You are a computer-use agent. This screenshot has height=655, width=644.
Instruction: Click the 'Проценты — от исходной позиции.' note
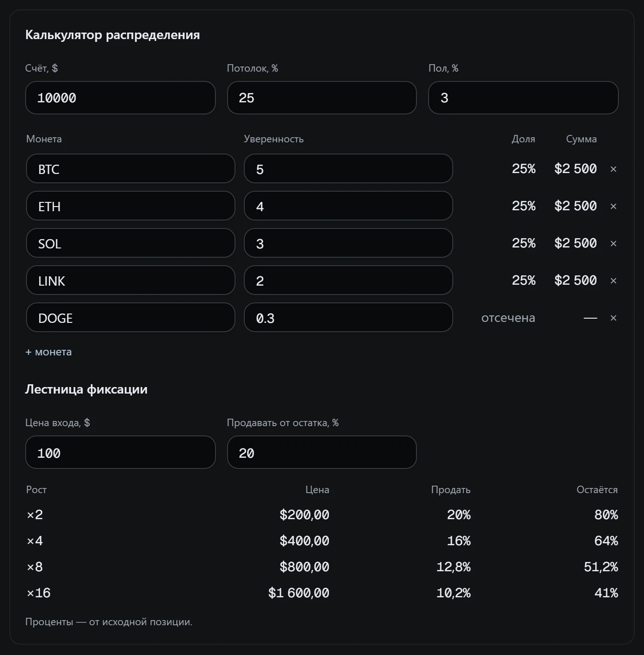pyautogui.click(x=109, y=622)
